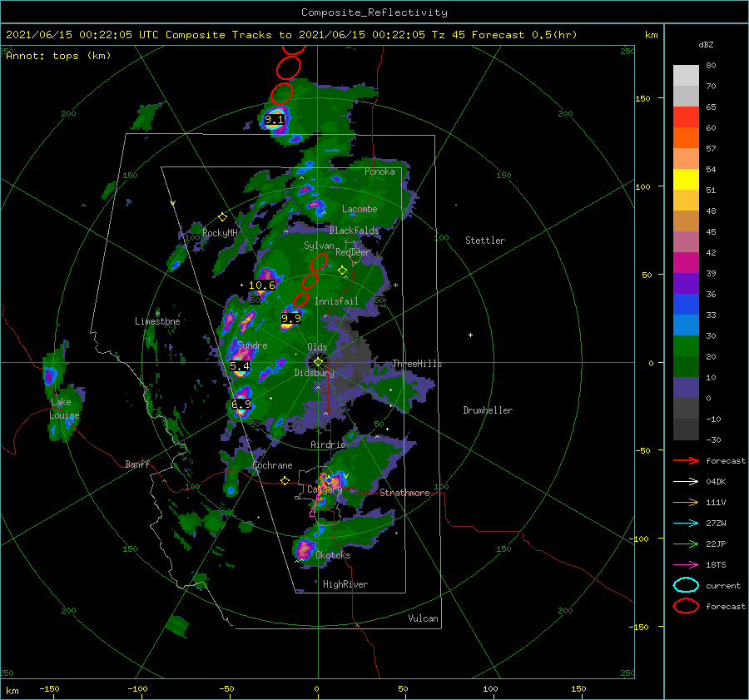Click the cyan 'current' ellipse legend icon

tap(686, 585)
